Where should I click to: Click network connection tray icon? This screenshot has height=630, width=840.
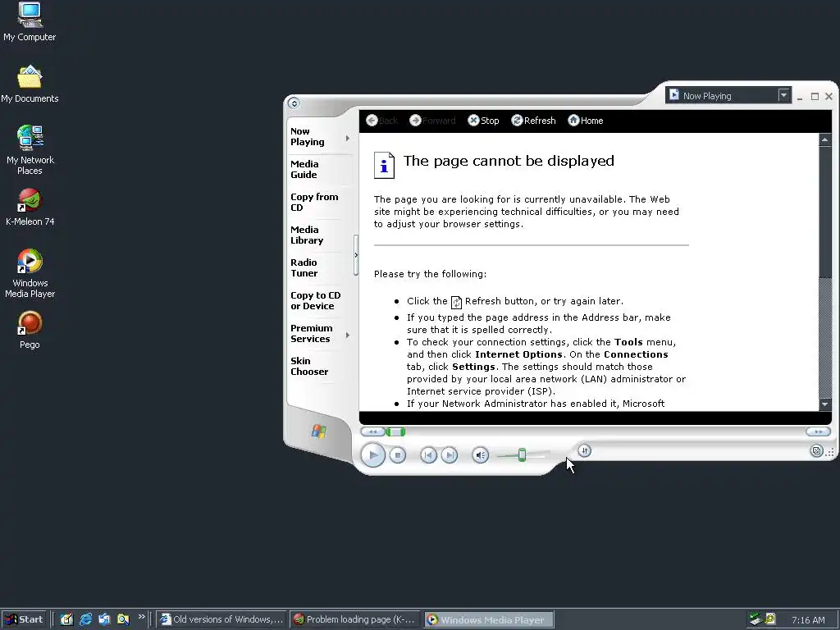756,619
